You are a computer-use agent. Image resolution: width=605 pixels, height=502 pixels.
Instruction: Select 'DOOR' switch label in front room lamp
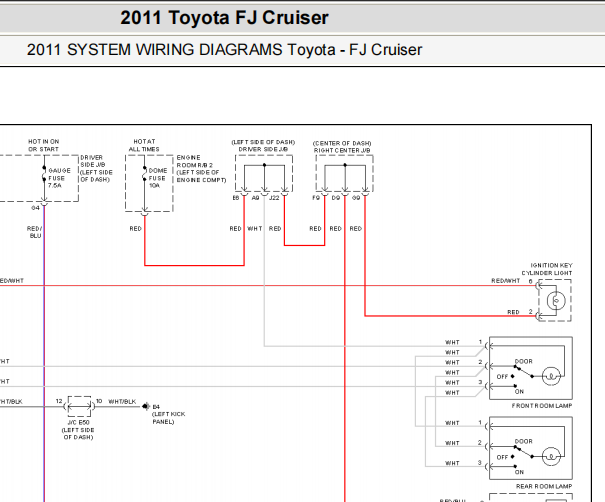[524, 362]
